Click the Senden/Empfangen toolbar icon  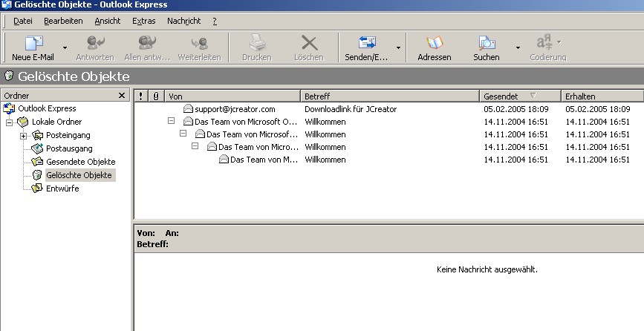coord(367,42)
